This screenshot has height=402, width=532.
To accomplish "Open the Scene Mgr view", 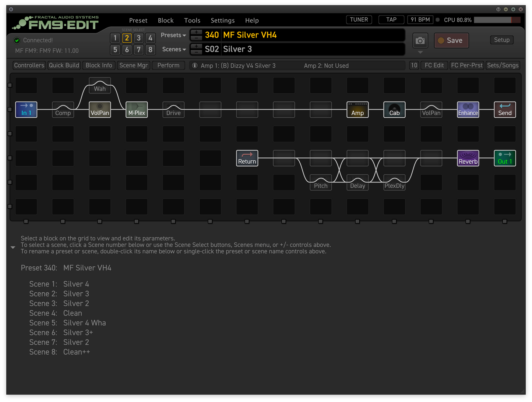I will click(134, 65).
